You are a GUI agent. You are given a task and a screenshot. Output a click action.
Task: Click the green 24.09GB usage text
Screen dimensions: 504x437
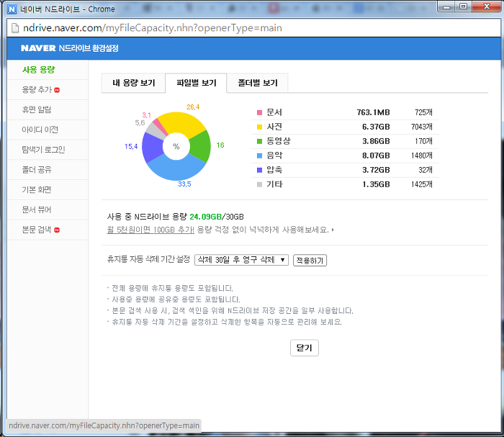(206, 217)
